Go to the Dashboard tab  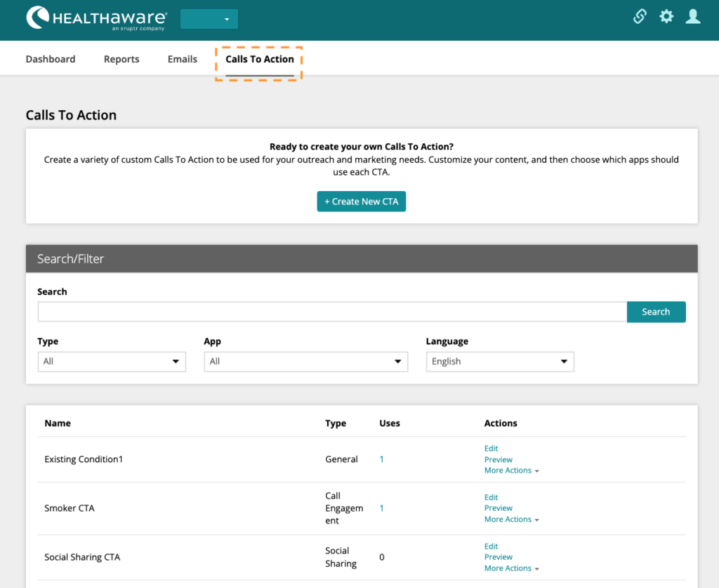click(x=51, y=59)
